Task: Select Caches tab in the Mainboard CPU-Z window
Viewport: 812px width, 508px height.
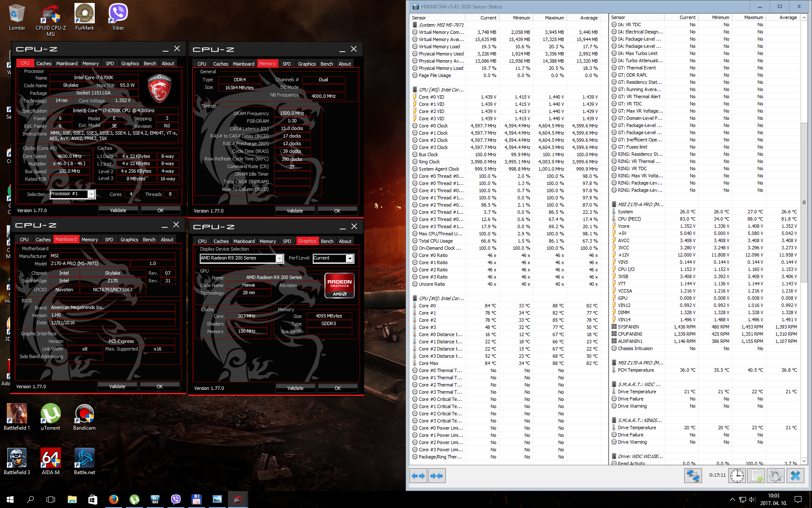Action: tap(43, 240)
